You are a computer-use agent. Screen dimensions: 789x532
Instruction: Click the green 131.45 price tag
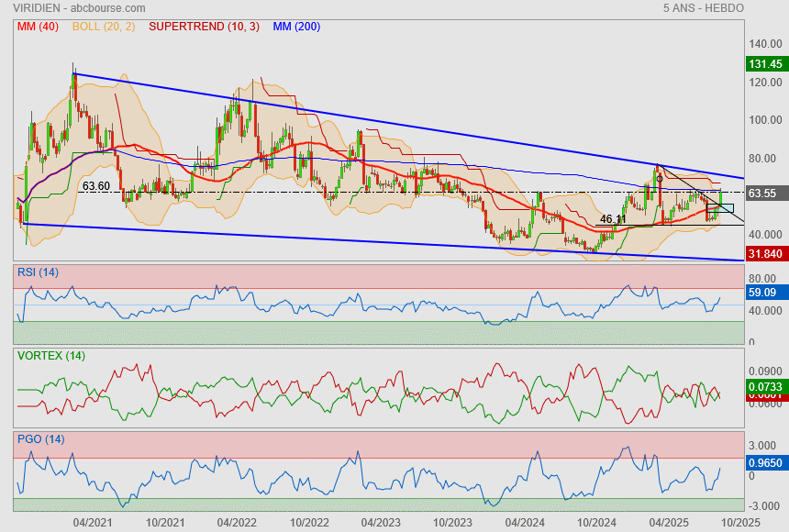click(x=764, y=64)
